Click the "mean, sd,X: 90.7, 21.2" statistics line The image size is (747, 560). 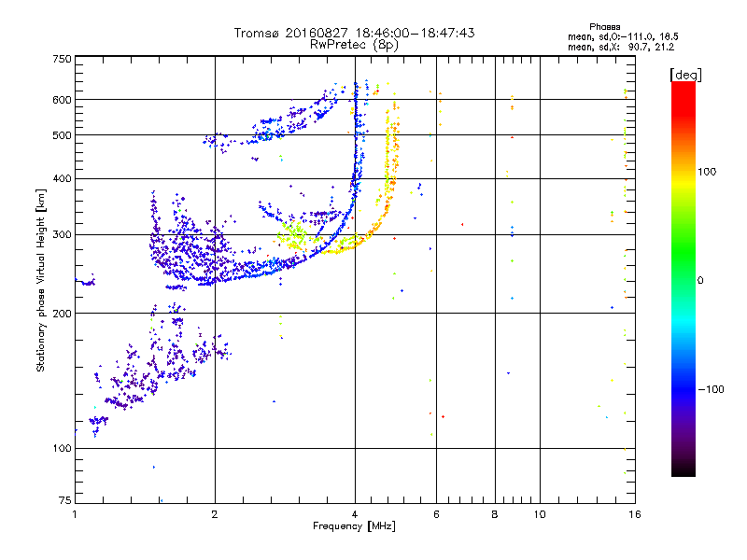621,47
